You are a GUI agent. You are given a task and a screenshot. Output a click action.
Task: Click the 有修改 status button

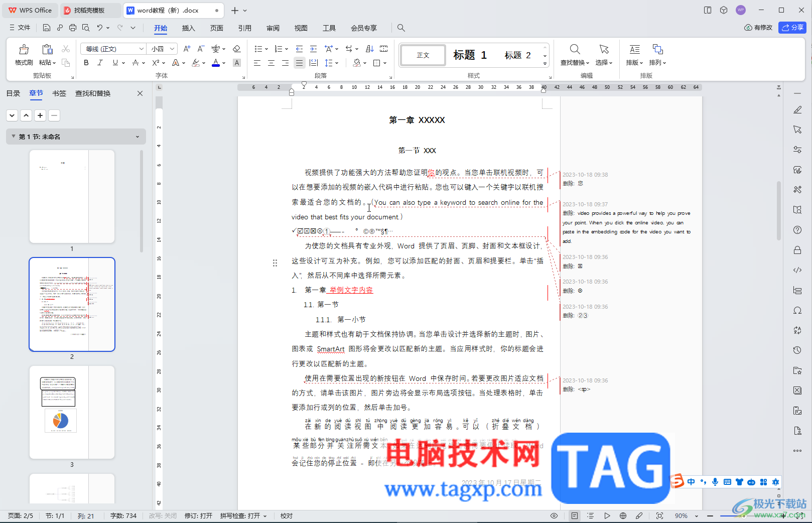(x=758, y=28)
